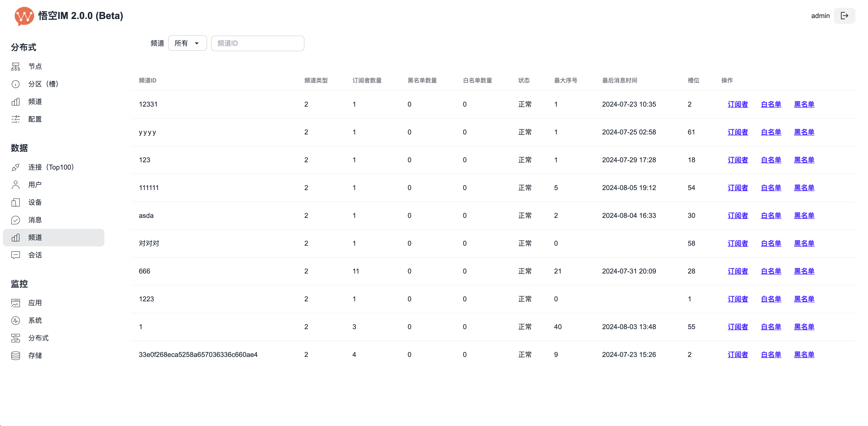Click the 分区（槽）slot icon
868x426 pixels.
click(x=16, y=84)
